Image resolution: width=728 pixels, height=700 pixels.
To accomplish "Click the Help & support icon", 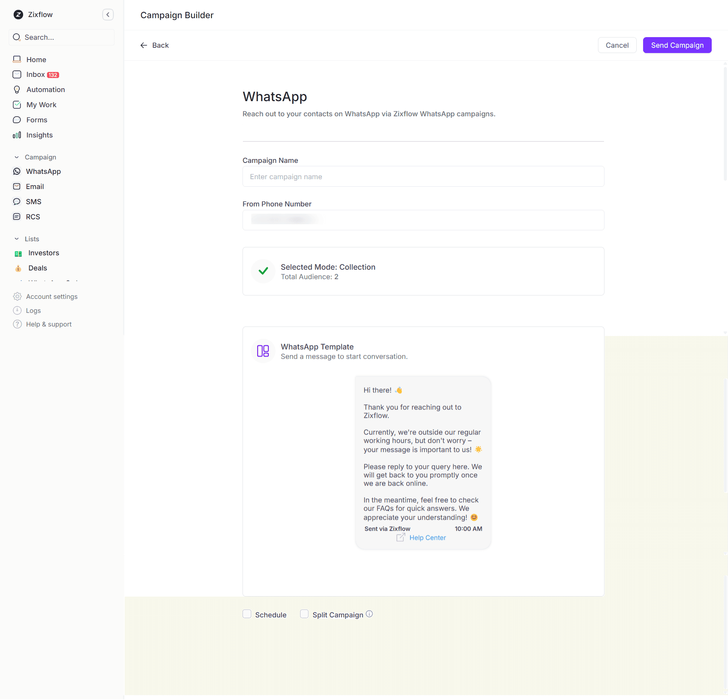I will tap(17, 324).
